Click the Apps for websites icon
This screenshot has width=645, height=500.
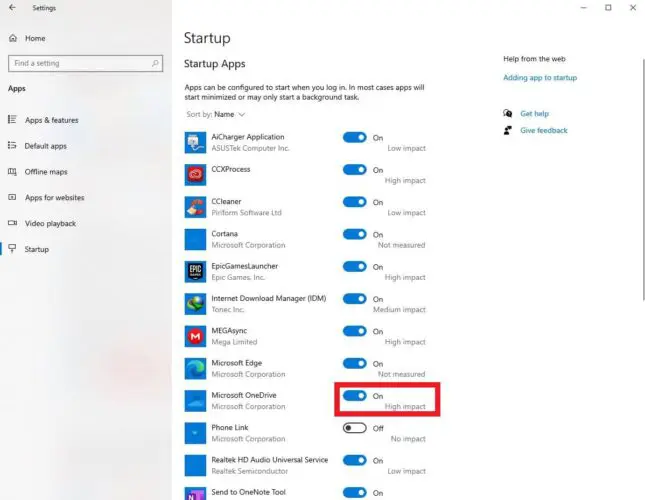click(12, 197)
